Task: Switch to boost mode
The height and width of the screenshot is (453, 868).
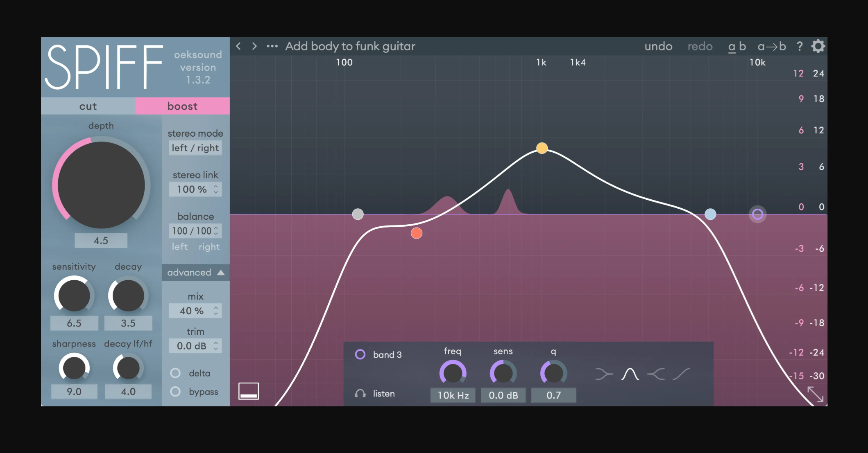Action: (182, 106)
